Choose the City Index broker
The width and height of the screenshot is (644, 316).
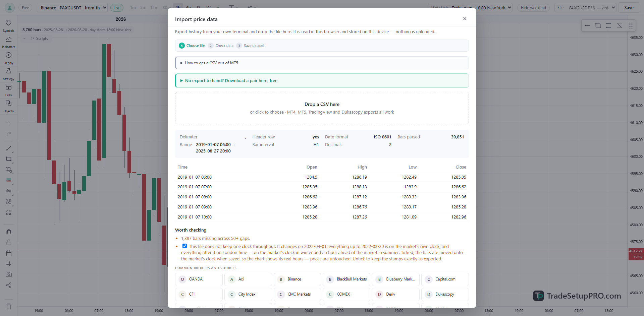pyautogui.click(x=248, y=295)
